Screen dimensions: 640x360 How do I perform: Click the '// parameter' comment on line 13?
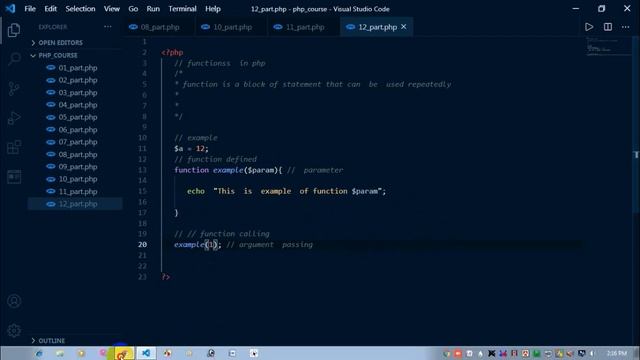click(315, 170)
